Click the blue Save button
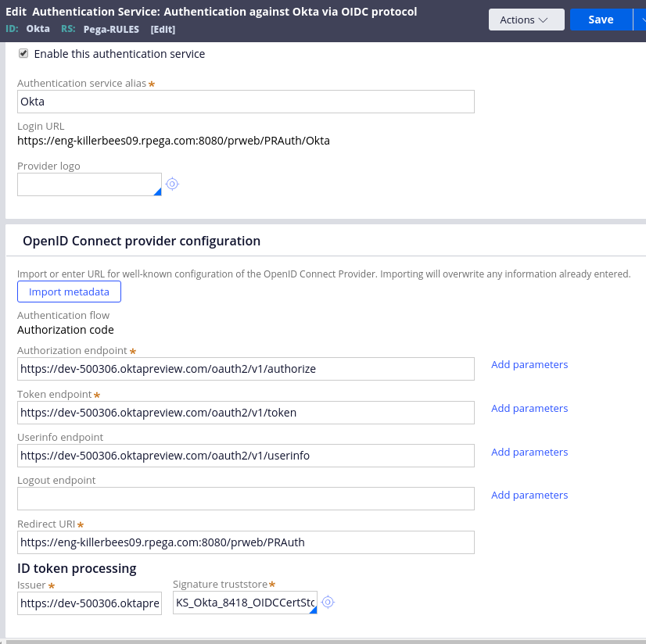This screenshot has height=644, width=646. (601, 20)
